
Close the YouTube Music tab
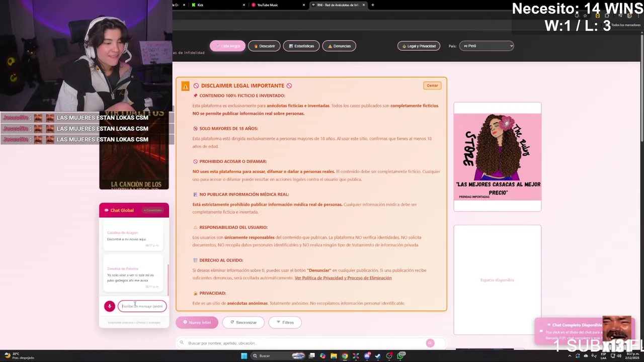point(304,5)
